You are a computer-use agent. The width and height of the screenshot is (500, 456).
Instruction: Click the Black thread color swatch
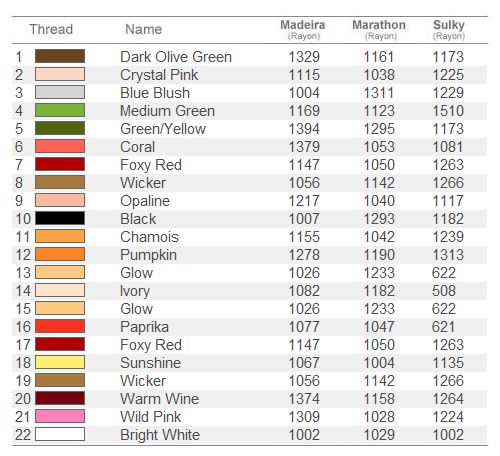pos(60,218)
